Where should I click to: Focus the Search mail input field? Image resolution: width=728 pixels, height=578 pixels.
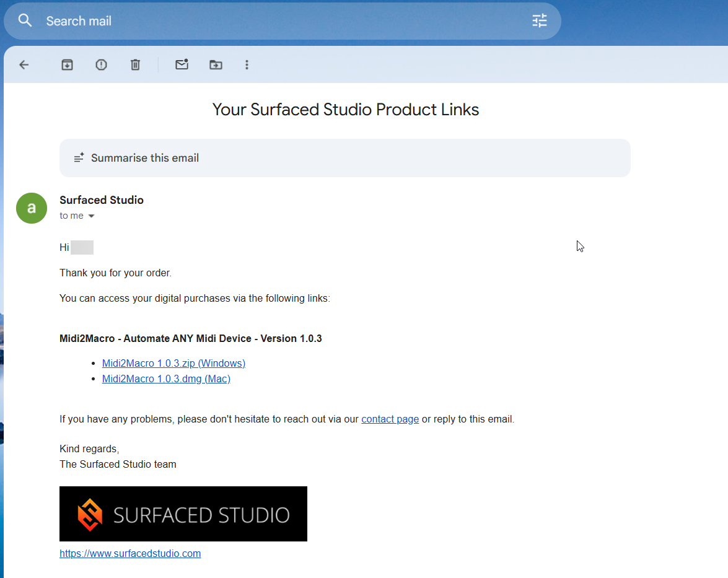coord(279,21)
